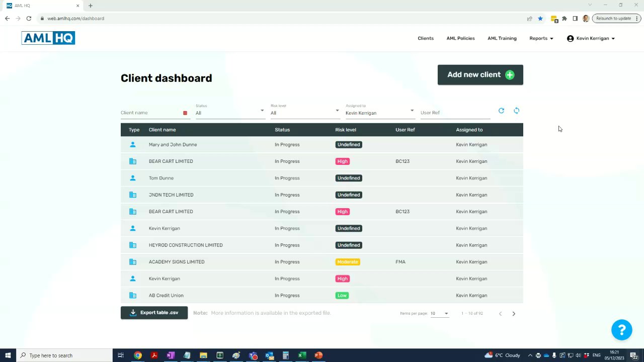This screenshot has height=362, width=644.
Task: Open a new browser tab
Action: pyautogui.click(x=91, y=6)
